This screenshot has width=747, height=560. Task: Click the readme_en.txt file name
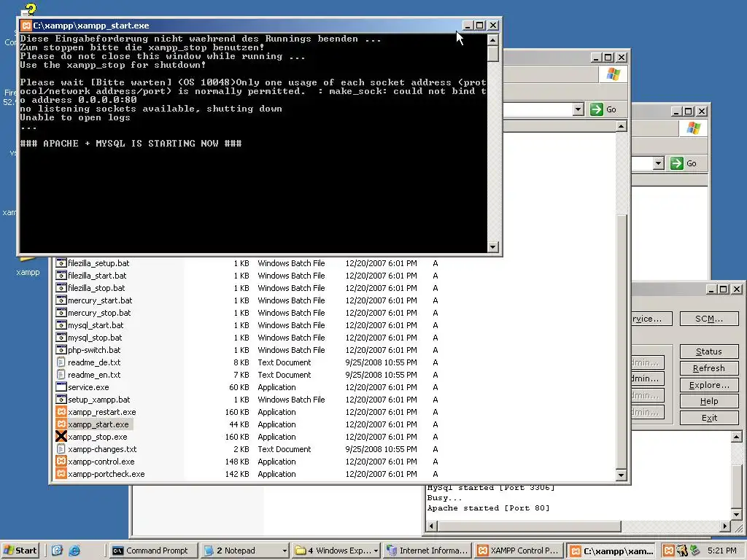coord(94,375)
